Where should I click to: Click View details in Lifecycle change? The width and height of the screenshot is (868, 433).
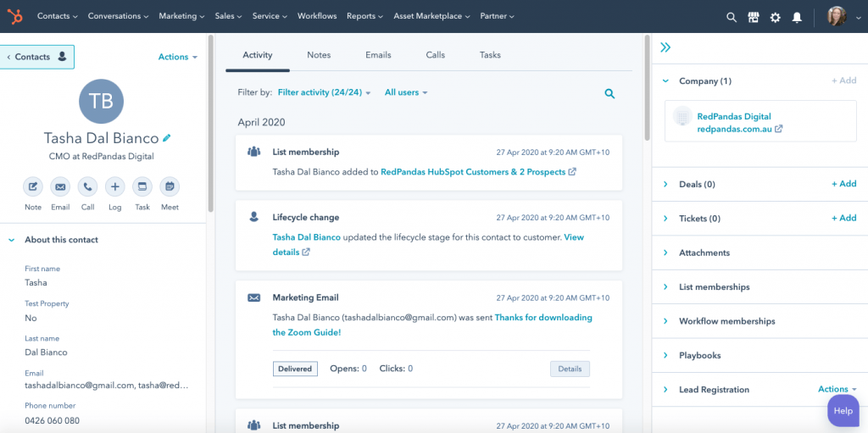[428, 244]
